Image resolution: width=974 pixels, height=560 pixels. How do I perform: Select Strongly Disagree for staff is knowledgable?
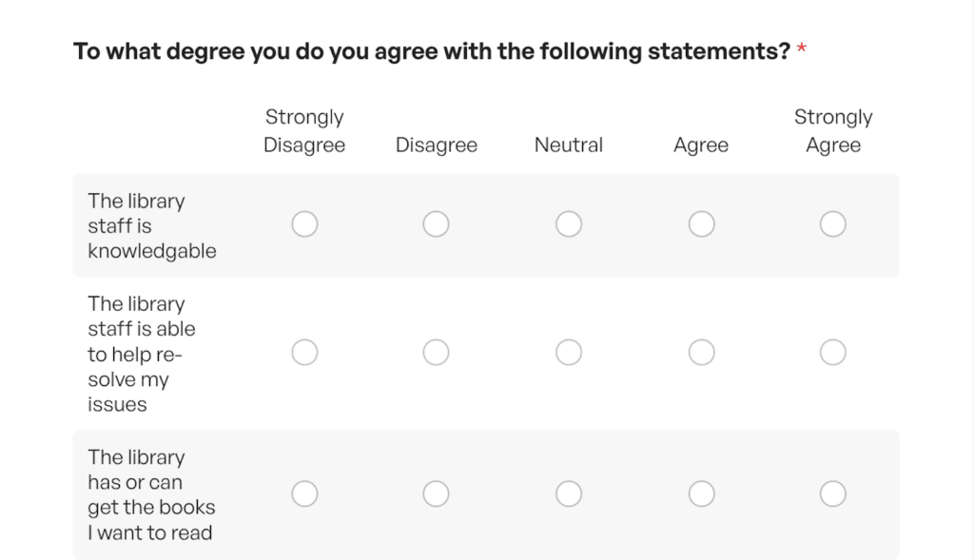tap(304, 224)
